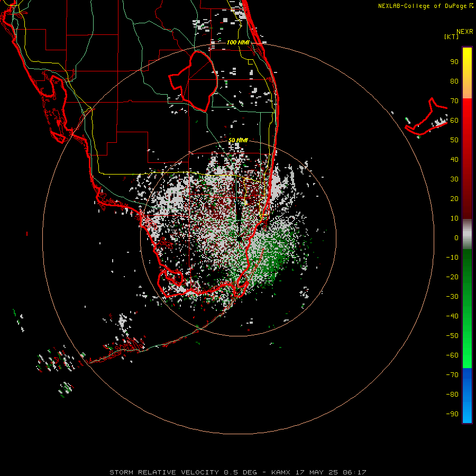Image resolution: width=476 pixels, height=476 pixels.
Task: Pick the bright red segment of color bar
Action: click(467, 112)
